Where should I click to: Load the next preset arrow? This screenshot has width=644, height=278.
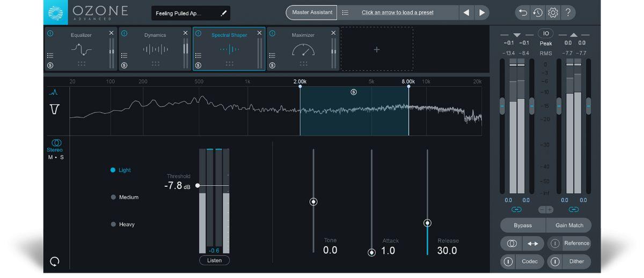pos(482,12)
